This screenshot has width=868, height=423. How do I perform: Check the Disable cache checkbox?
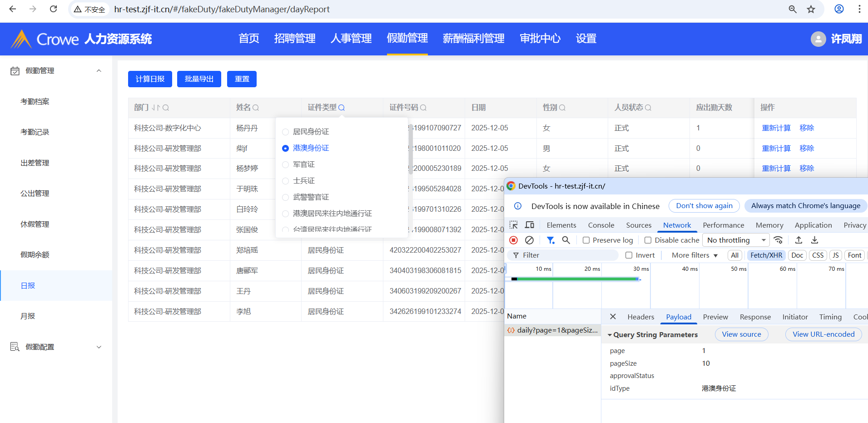click(648, 240)
